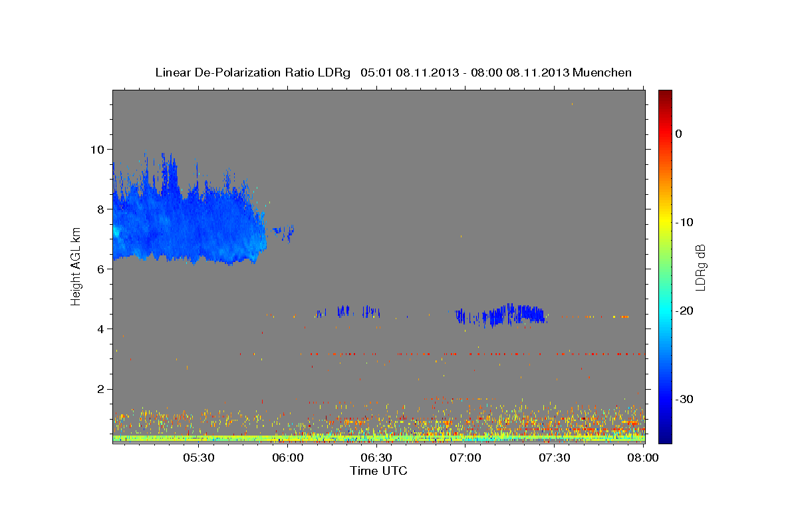Click the colorbar value 0
The height and width of the screenshot is (532, 798).
(x=679, y=134)
